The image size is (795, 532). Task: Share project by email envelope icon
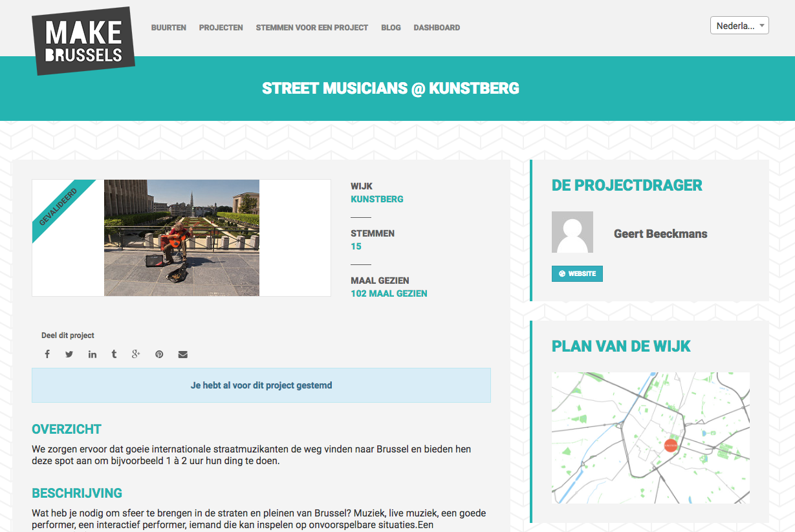coord(183,354)
